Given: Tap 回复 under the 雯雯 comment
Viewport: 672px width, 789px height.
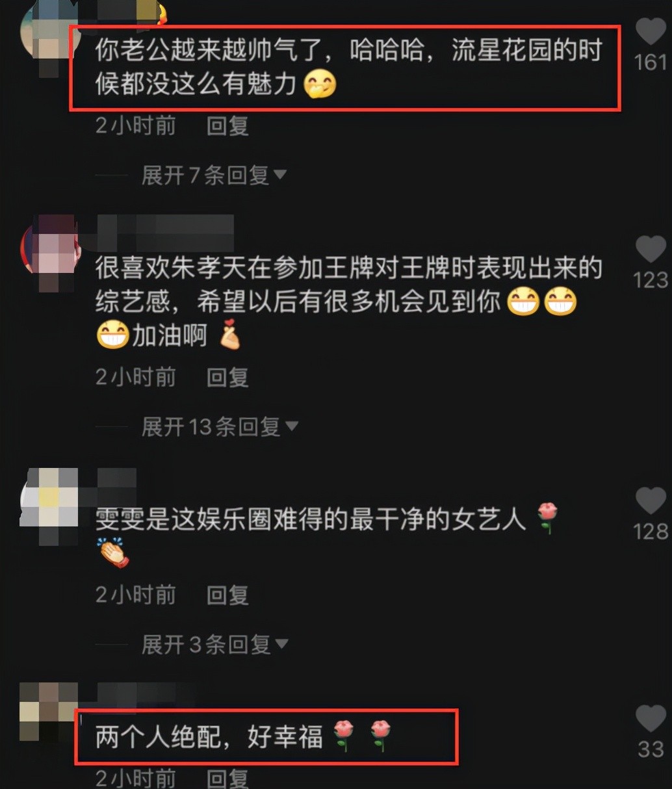Looking at the screenshot, I should click(227, 595).
